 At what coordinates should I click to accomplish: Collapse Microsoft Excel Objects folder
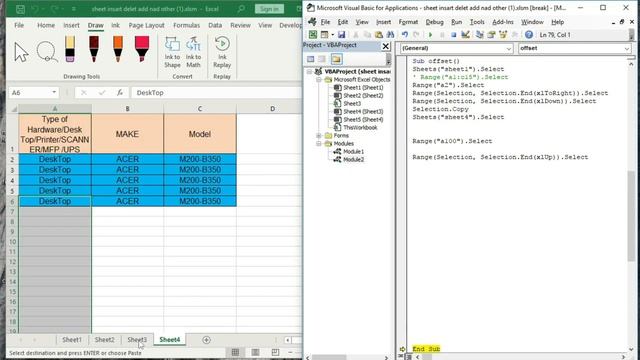point(318,80)
